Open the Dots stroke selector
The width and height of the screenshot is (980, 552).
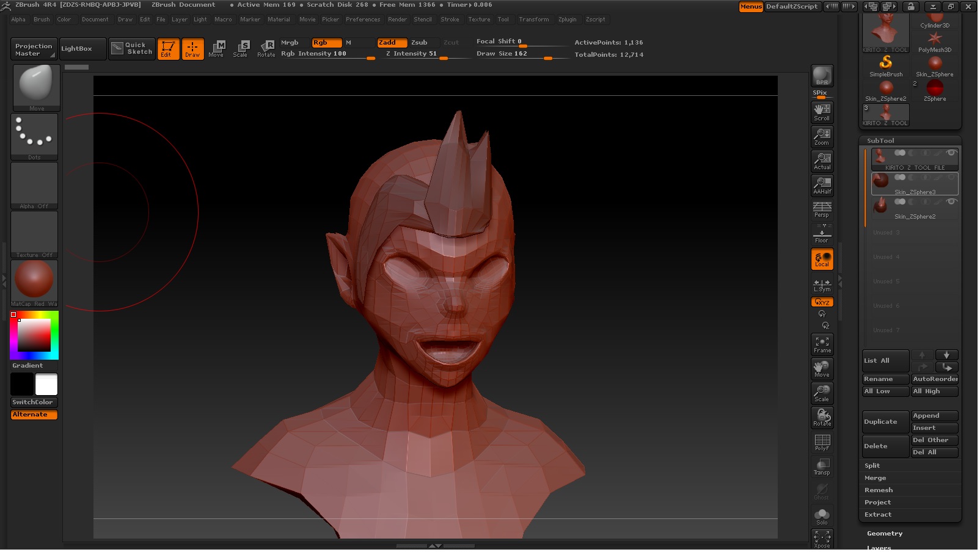35,137
